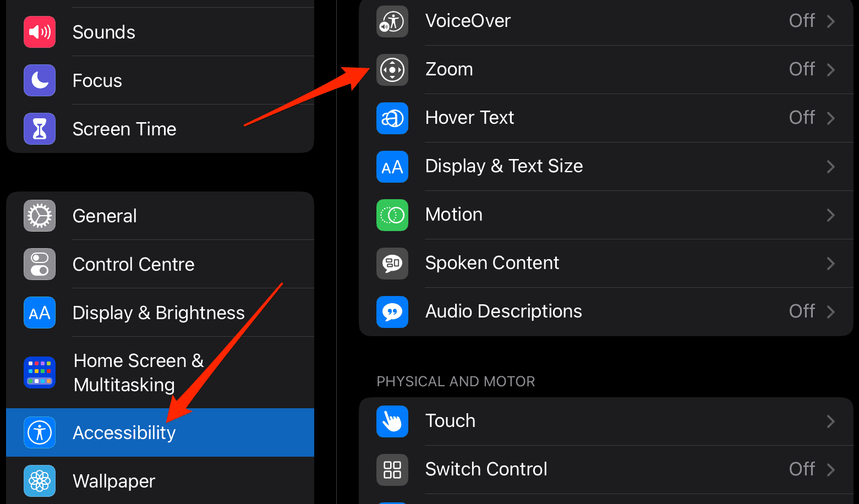The width and height of the screenshot is (859, 504).
Task: Tap the Control Centre toggles icon
Action: [x=40, y=264]
